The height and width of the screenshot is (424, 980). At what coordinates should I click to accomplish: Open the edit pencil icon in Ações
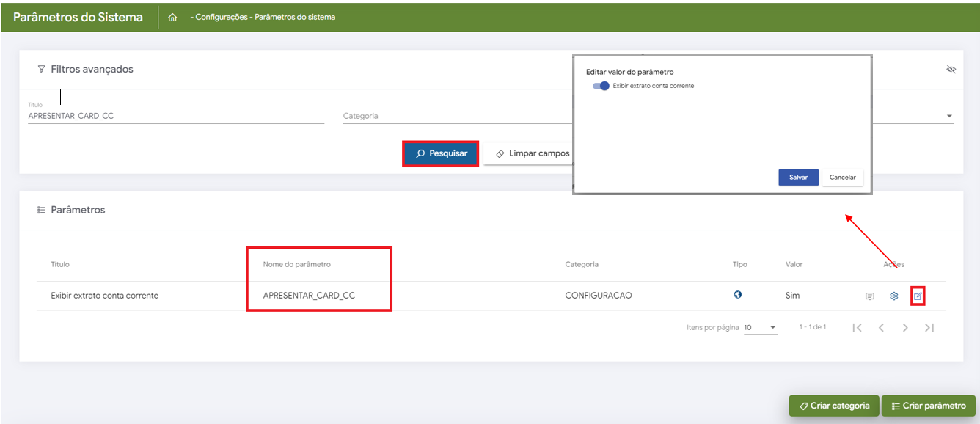918,296
